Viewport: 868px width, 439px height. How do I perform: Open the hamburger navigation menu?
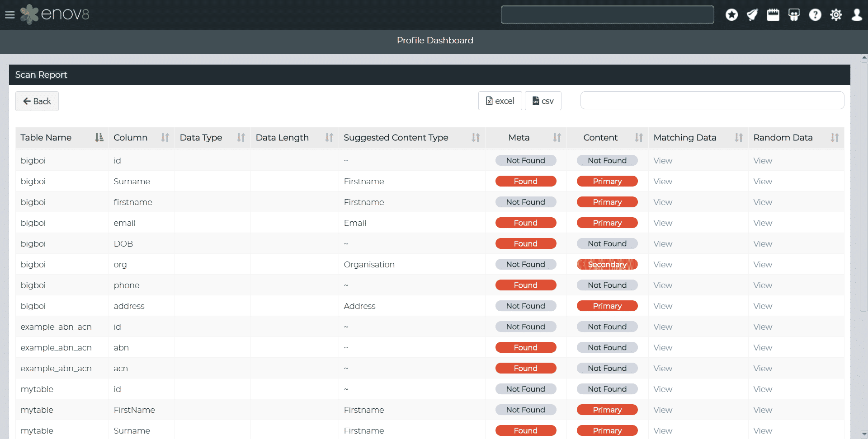[9, 15]
